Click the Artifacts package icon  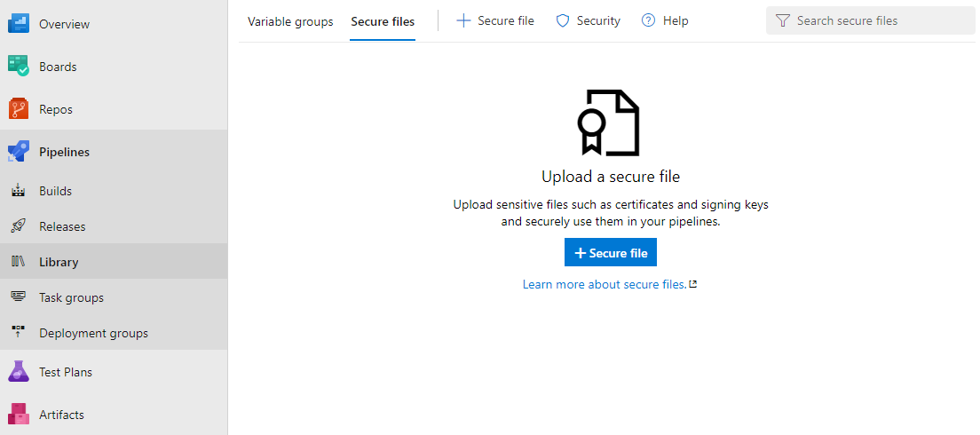(x=18, y=414)
